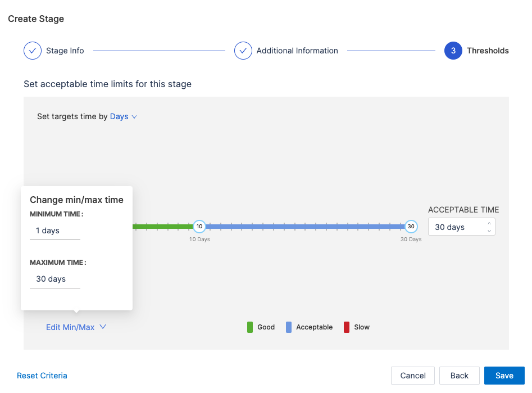Click the Minimum Time input field
This screenshot has height=393, width=532.
click(x=54, y=231)
